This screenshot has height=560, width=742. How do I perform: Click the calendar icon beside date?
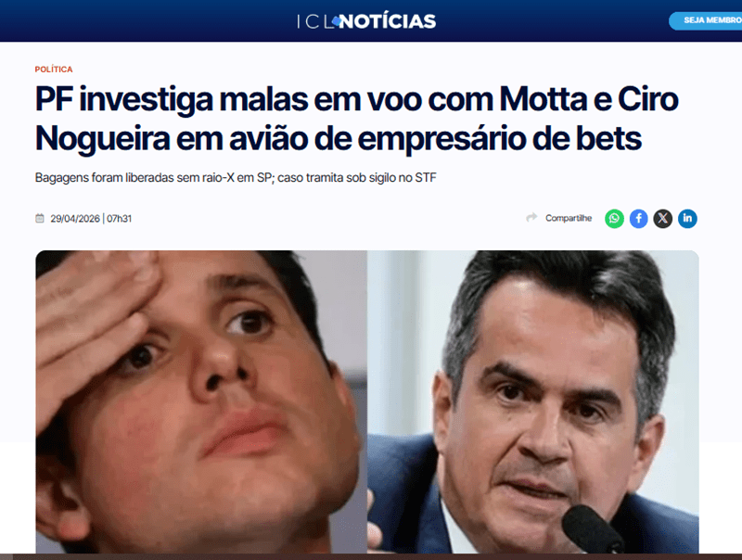click(x=40, y=218)
